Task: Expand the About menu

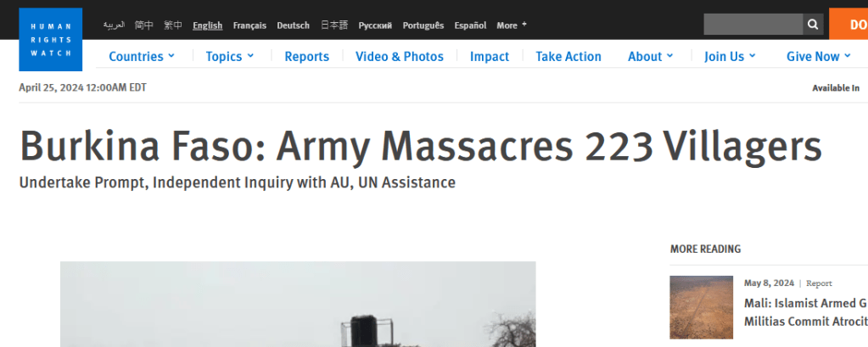Action: pyautogui.click(x=650, y=57)
